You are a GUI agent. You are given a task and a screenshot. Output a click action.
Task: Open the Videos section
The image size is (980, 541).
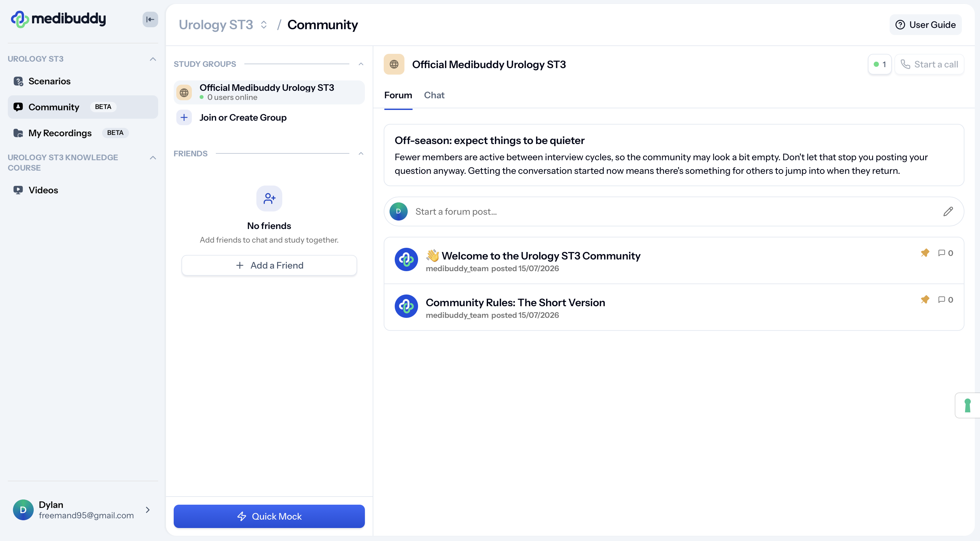tap(83, 190)
